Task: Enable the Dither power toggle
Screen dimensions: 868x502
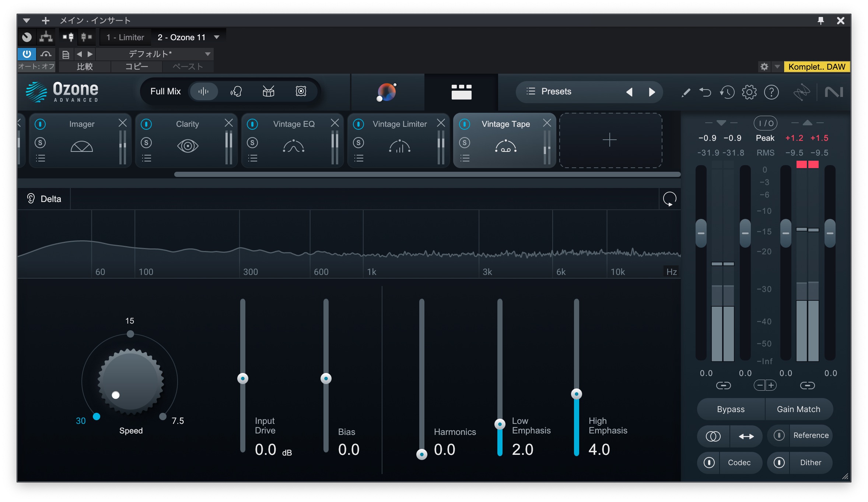Action: (x=779, y=463)
